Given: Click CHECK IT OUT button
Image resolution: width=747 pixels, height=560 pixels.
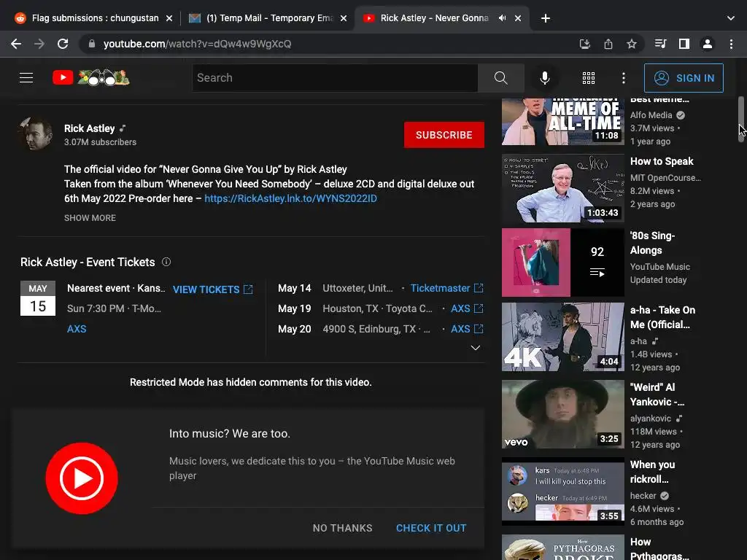Looking at the screenshot, I should tap(431, 528).
